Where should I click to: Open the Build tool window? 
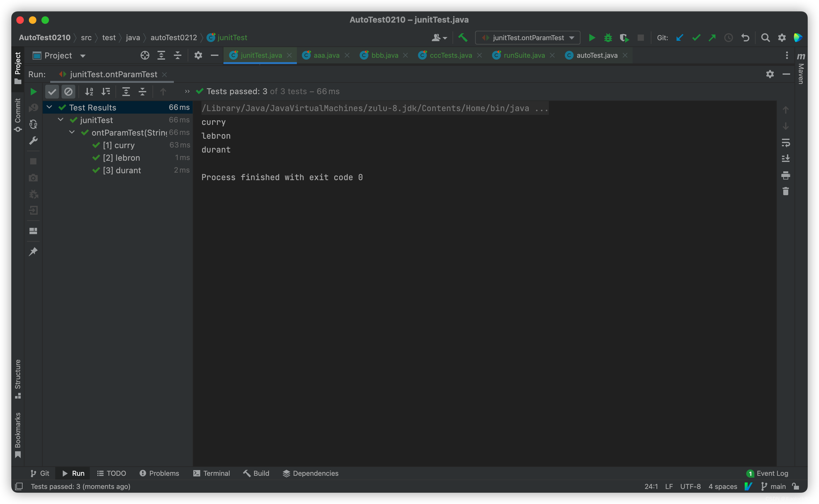tap(256, 473)
